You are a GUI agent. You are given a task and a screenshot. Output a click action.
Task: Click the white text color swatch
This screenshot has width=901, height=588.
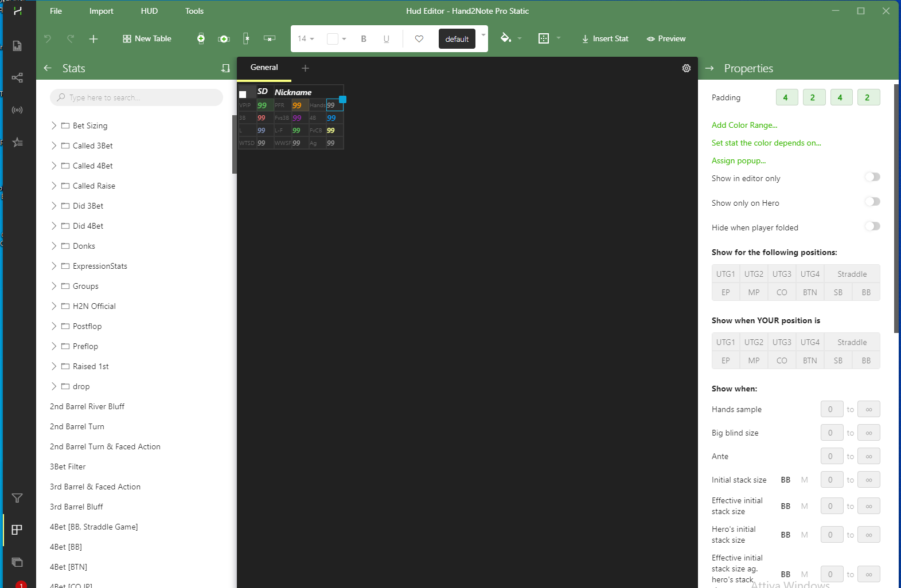point(333,39)
